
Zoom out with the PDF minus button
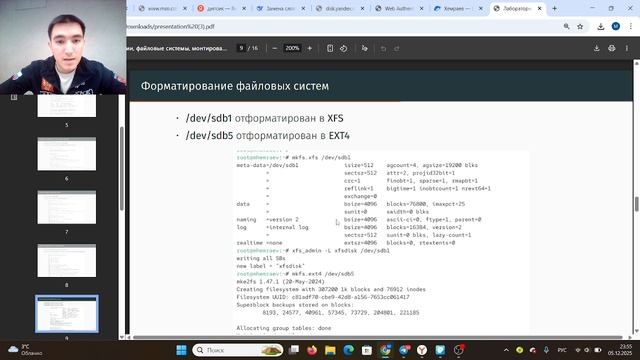274,48
